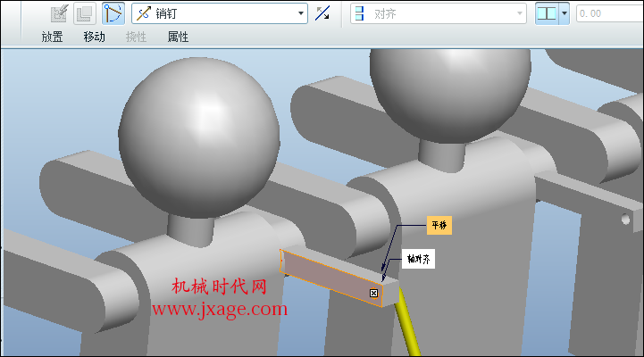This screenshot has width=644, height=357.
Task: Open the 挠性 flexibility tab
Action: pos(136,37)
